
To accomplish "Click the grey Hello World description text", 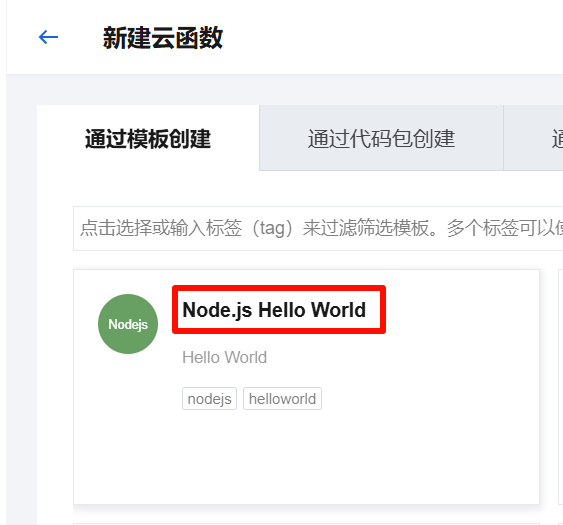I will pyautogui.click(x=224, y=357).
